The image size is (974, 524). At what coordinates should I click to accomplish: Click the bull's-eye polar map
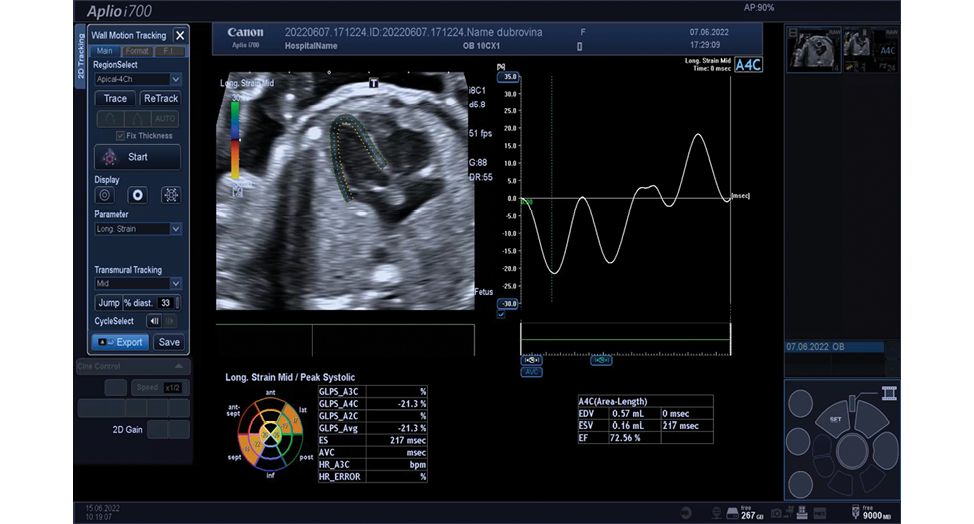[x=270, y=433]
